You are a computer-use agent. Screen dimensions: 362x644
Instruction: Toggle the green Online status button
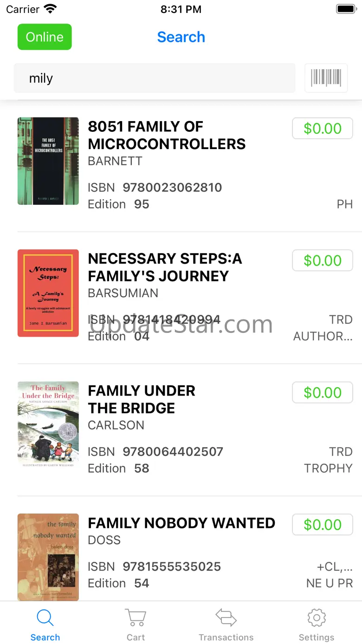45,37
